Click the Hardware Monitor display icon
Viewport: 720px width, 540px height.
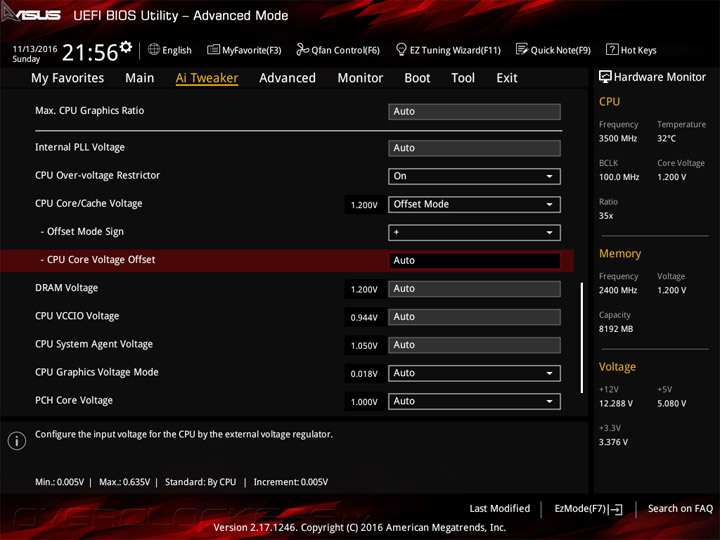point(605,77)
